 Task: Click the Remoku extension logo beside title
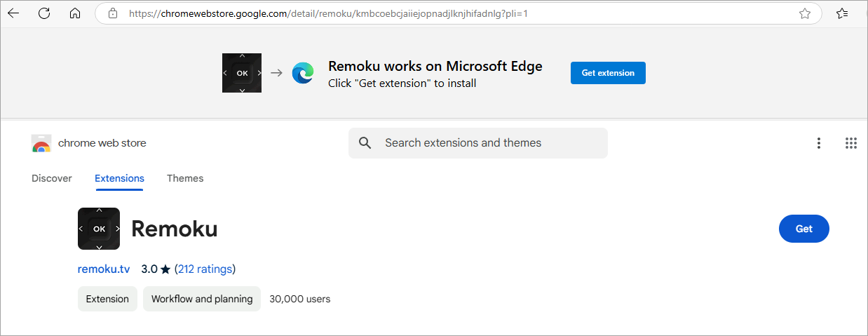99,229
